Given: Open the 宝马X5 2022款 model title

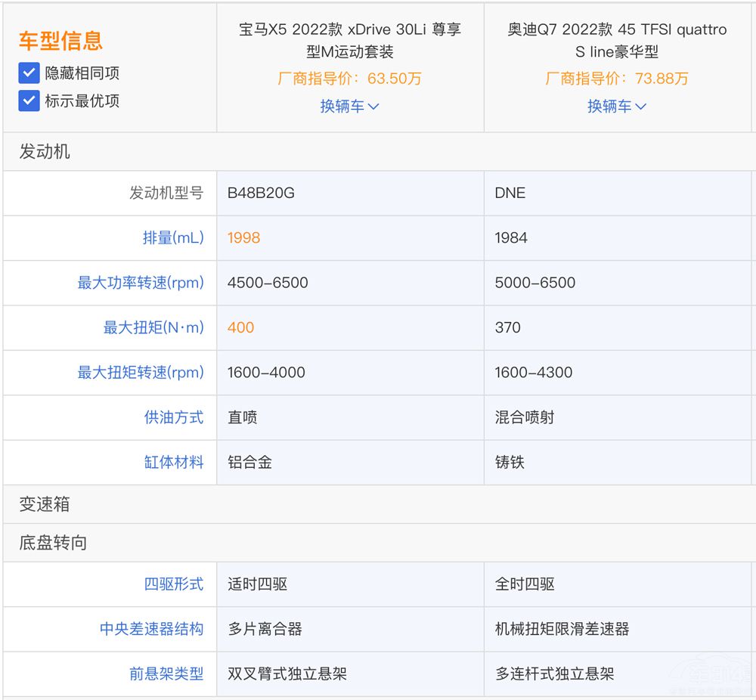Looking at the screenshot, I should (349, 41).
